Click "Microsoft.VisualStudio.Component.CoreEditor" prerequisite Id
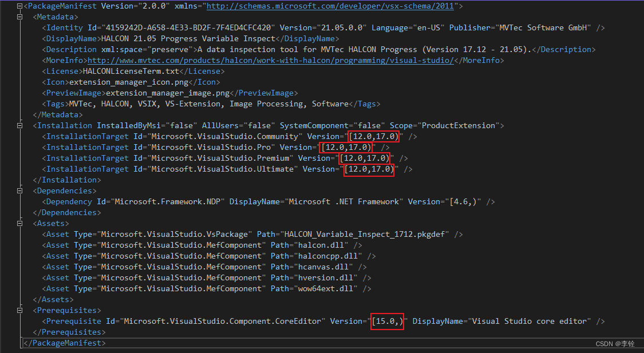 [223, 322]
